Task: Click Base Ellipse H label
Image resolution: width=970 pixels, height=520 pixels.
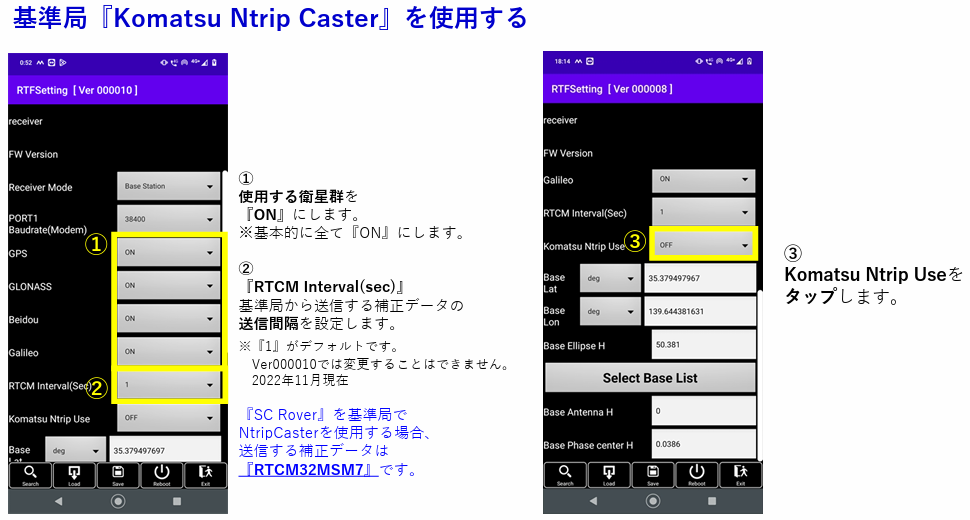Action: (574, 346)
